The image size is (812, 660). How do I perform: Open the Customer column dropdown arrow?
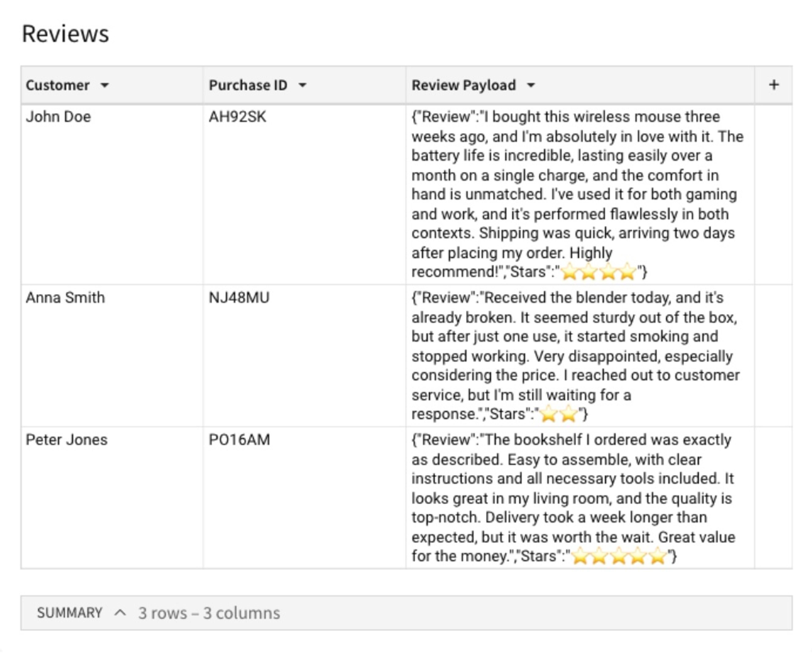click(x=104, y=85)
